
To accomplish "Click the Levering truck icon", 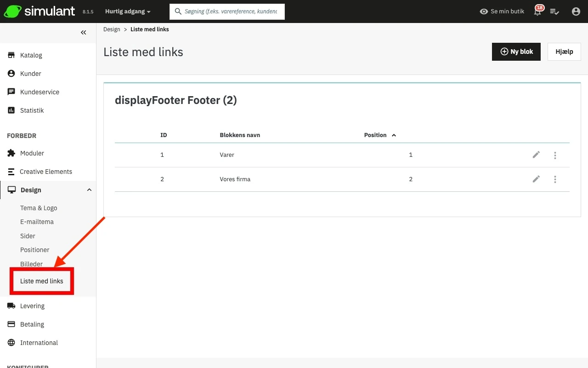I will pos(10,305).
